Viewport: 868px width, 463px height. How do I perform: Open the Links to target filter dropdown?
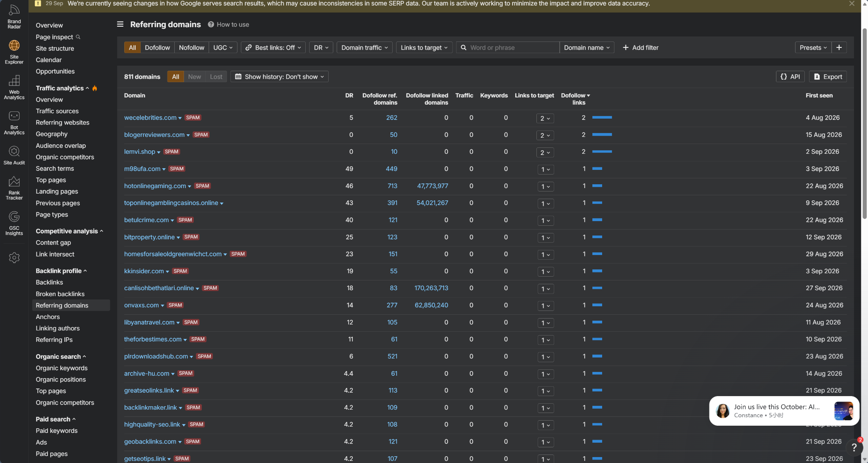(424, 47)
